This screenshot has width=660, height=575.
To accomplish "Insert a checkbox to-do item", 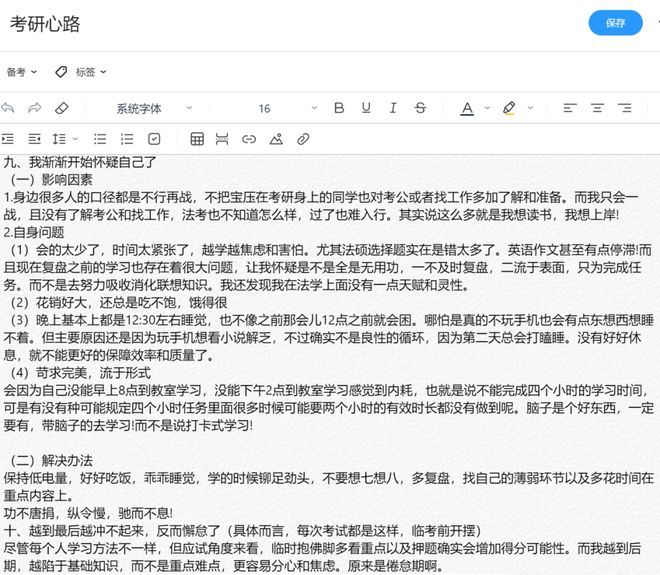I will tap(154, 138).
